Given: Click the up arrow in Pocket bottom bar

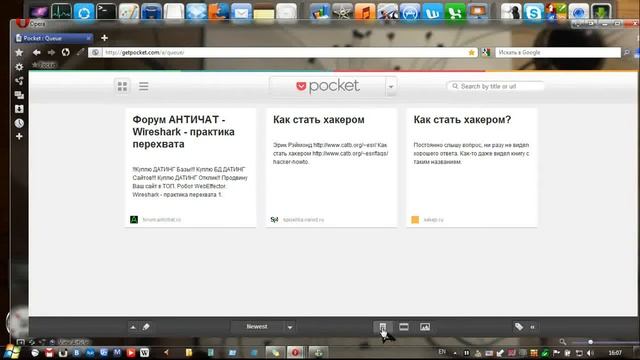Looking at the screenshot, I should [x=133, y=327].
